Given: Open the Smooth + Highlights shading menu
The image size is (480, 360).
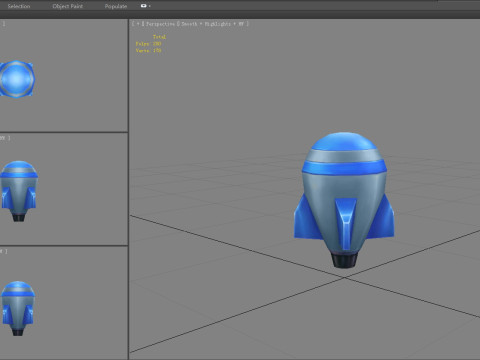Looking at the screenshot, I should (x=206, y=24).
